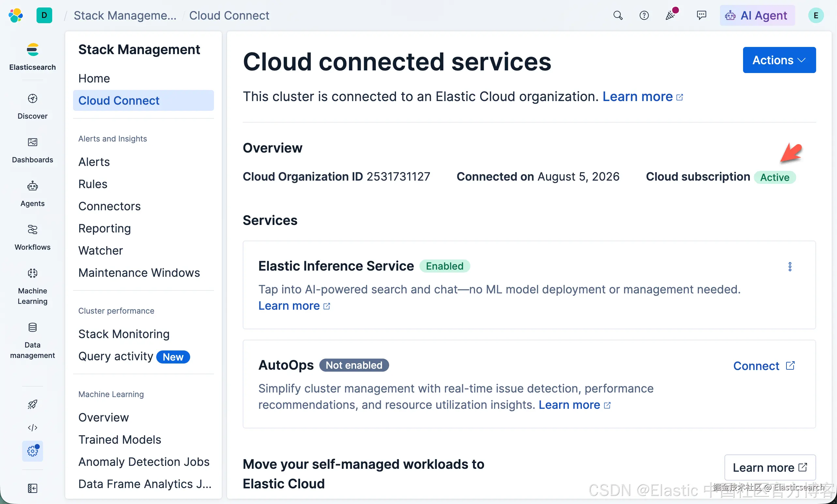The image size is (837, 504).
Task: Click the rocket getting started icon
Action: [x=33, y=404]
